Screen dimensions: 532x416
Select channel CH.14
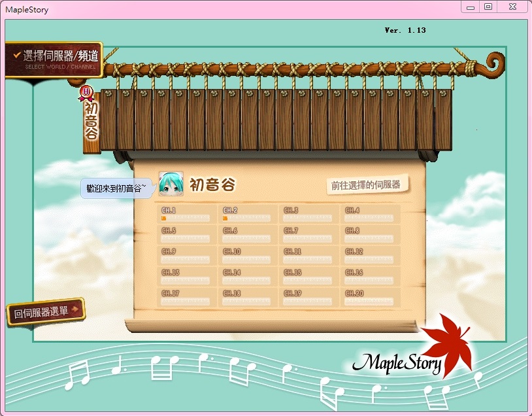tap(248, 277)
